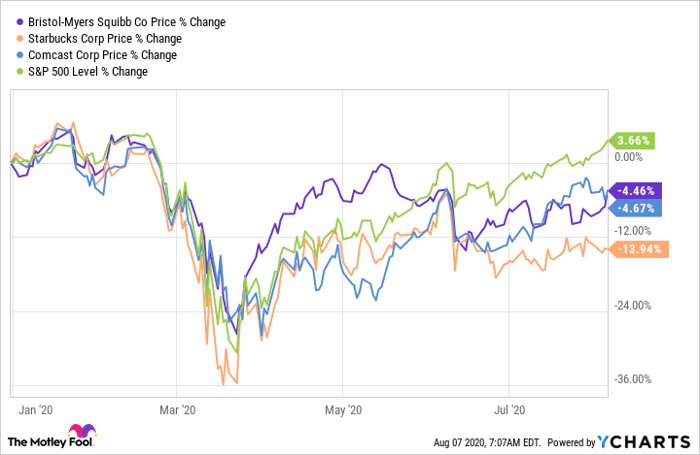The height and width of the screenshot is (455, 700).
Task: Click the YCharts logo
Action: (642, 440)
